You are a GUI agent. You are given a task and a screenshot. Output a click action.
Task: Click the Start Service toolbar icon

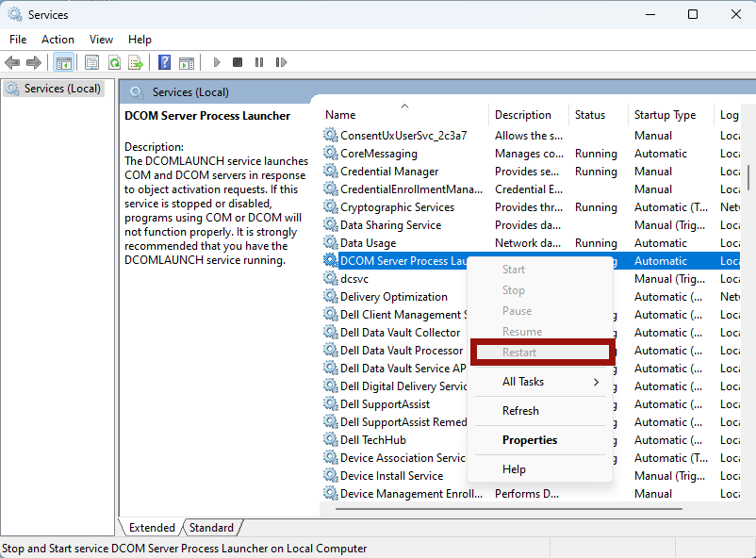pos(216,62)
